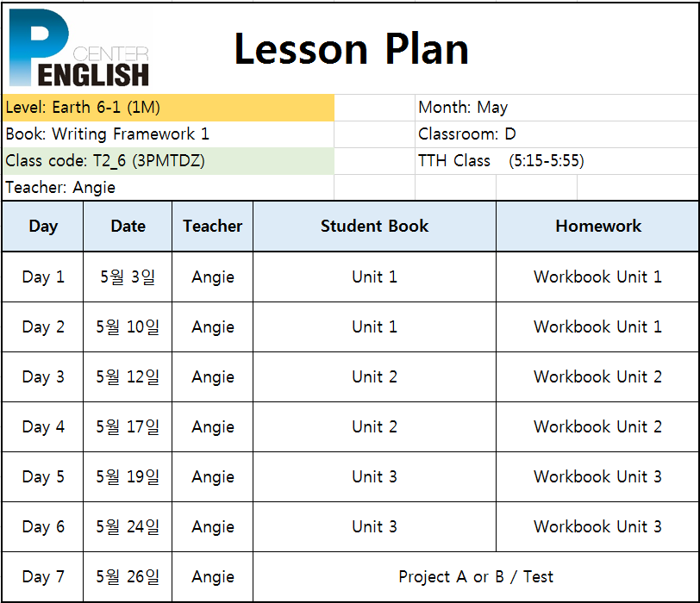Click the Day column header
700x603 pixels.
43,226
